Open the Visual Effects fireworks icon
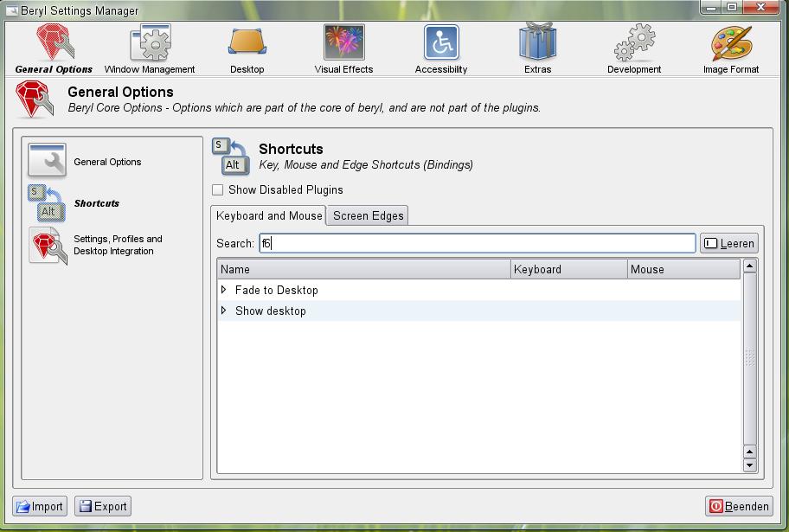The image size is (789, 532). [x=343, y=42]
